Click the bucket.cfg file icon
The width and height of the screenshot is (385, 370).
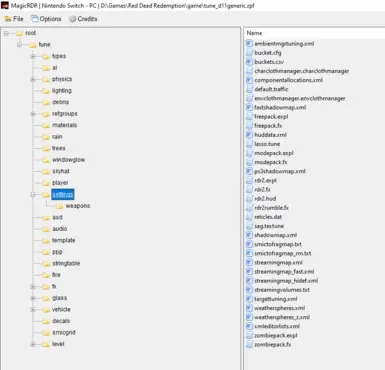point(249,53)
